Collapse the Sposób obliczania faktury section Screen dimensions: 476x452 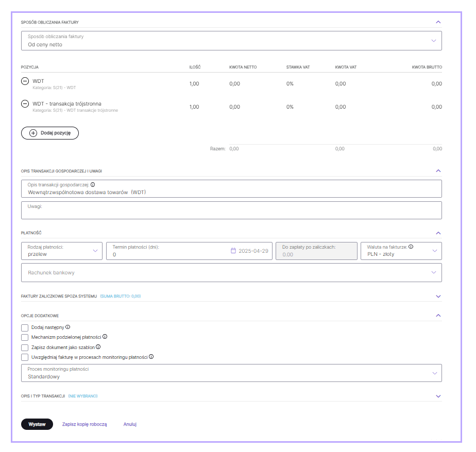(x=438, y=22)
